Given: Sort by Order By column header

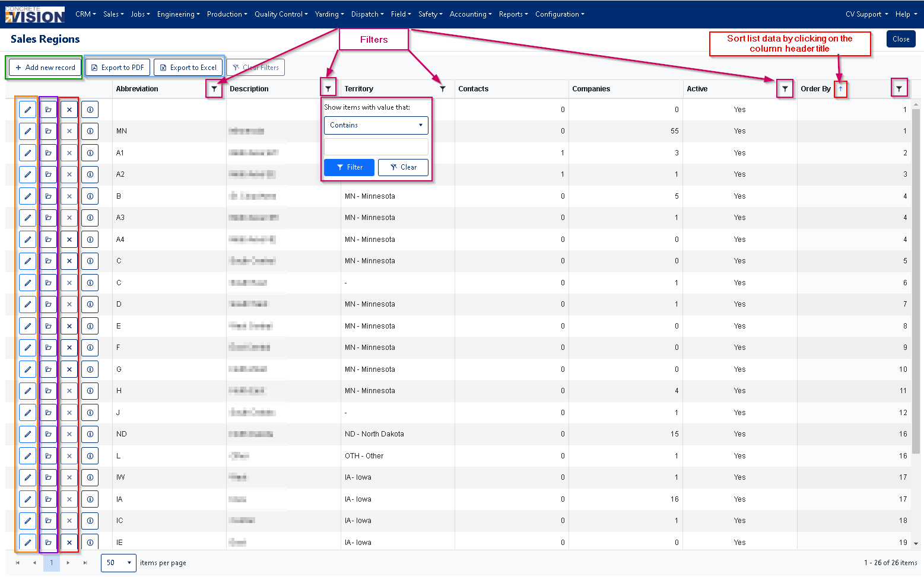Looking at the screenshot, I should (x=815, y=89).
